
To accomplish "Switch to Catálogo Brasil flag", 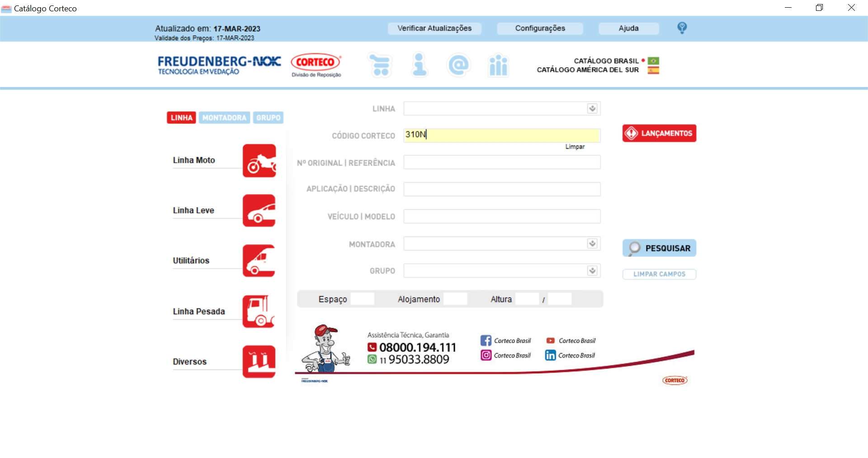I will [x=653, y=61].
